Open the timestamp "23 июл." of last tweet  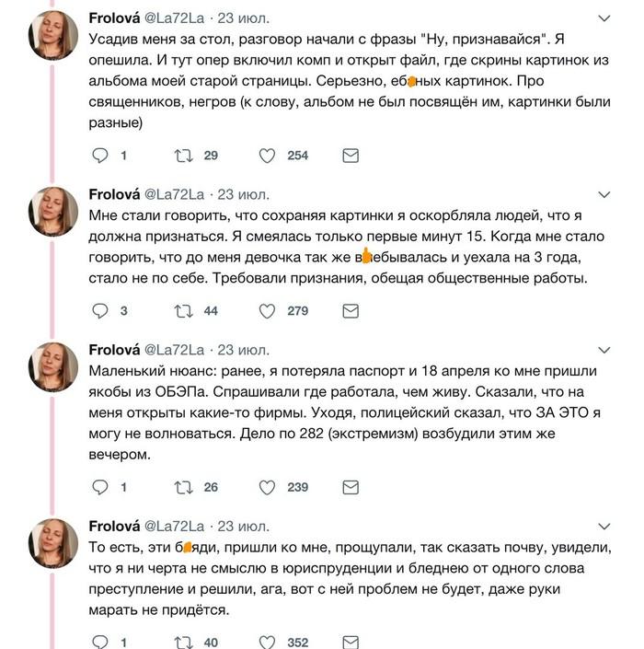pos(243,527)
